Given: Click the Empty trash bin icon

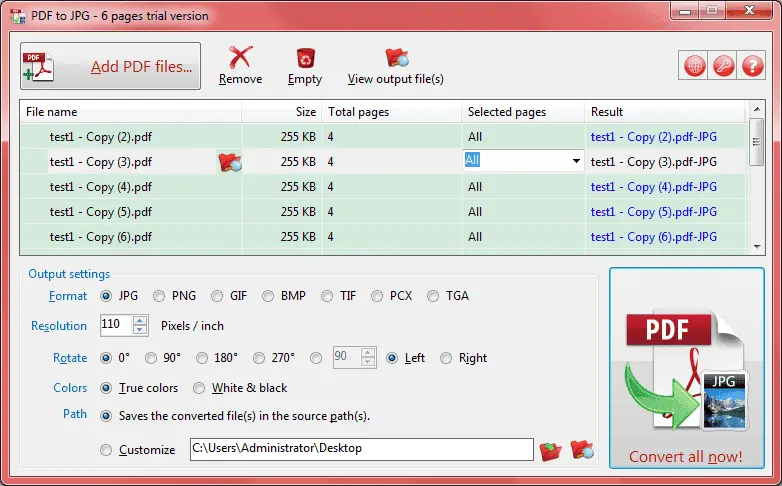Looking at the screenshot, I should tap(305, 57).
